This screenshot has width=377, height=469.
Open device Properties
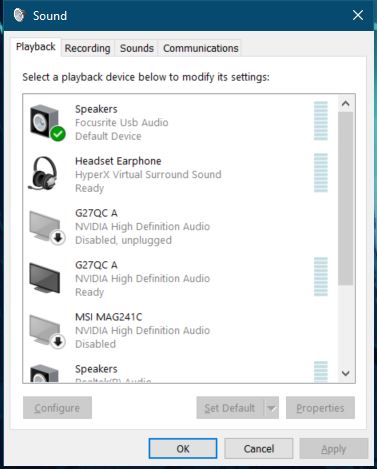(x=320, y=408)
